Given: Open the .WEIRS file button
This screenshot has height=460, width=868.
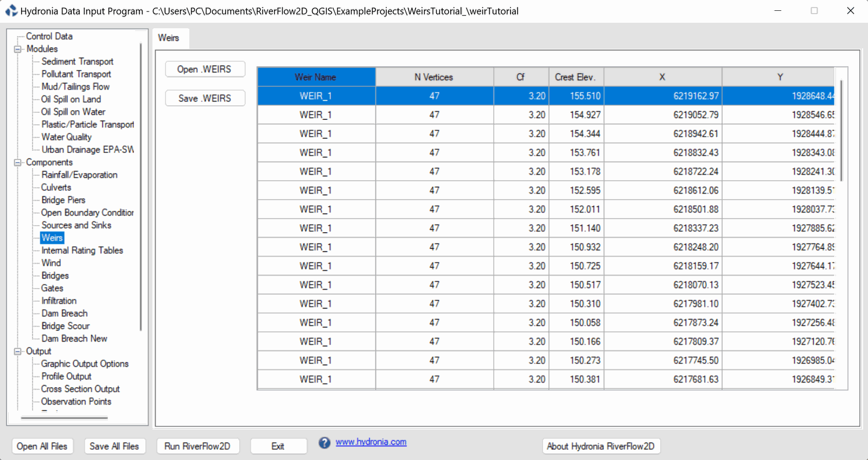Looking at the screenshot, I should [205, 69].
